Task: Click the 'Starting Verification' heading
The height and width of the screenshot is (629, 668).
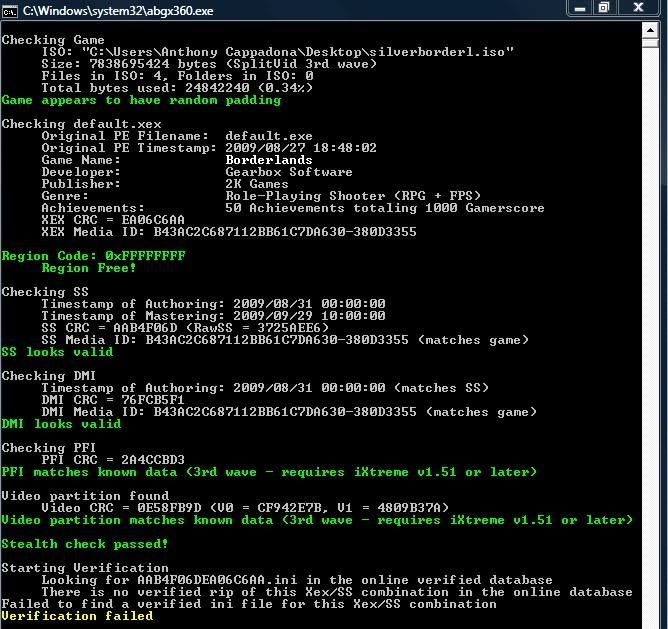Action: [85, 568]
